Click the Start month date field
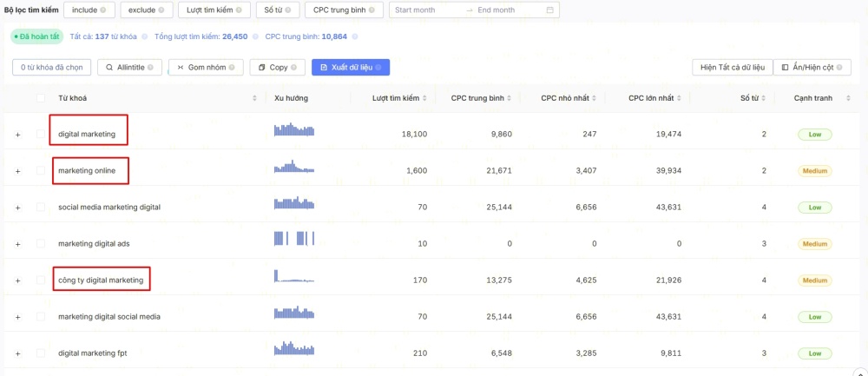The height and width of the screenshot is (376, 868). pyautogui.click(x=425, y=10)
